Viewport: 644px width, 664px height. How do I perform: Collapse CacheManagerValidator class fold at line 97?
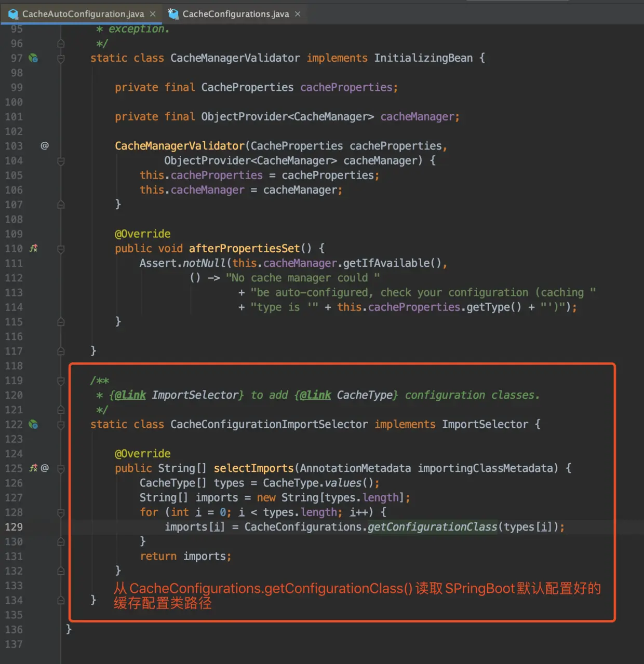pyautogui.click(x=61, y=58)
